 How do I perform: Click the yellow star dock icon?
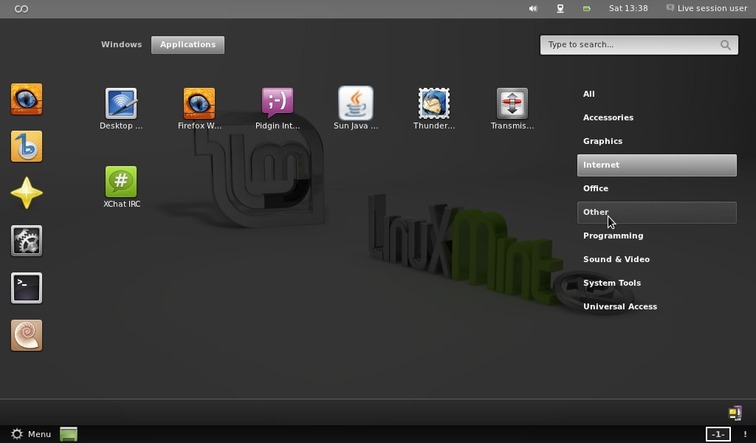(x=27, y=193)
